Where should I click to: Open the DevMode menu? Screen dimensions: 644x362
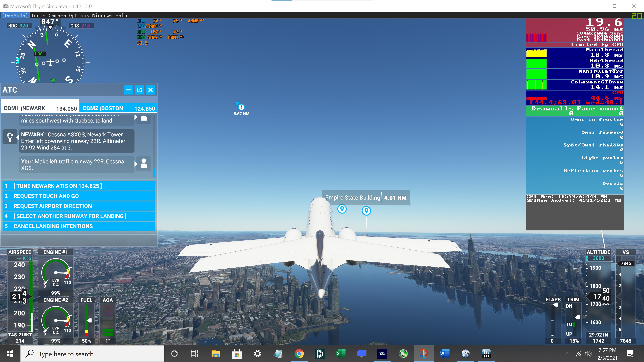[15, 15]
